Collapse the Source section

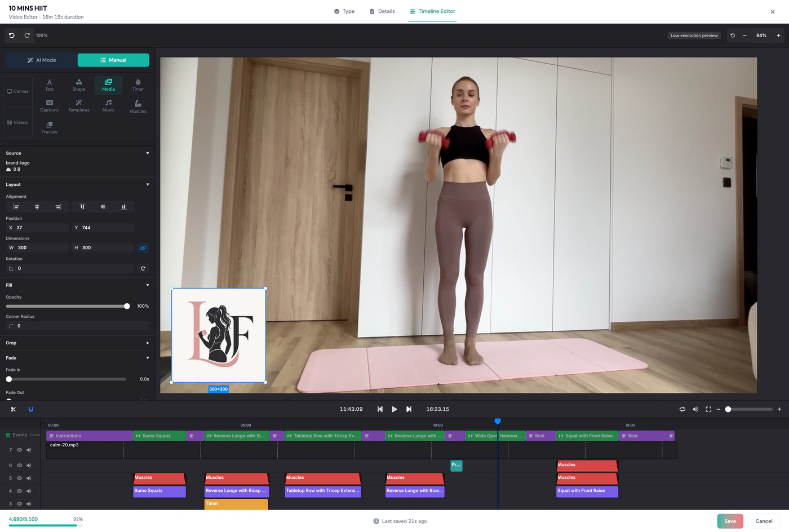pos(148,153)
